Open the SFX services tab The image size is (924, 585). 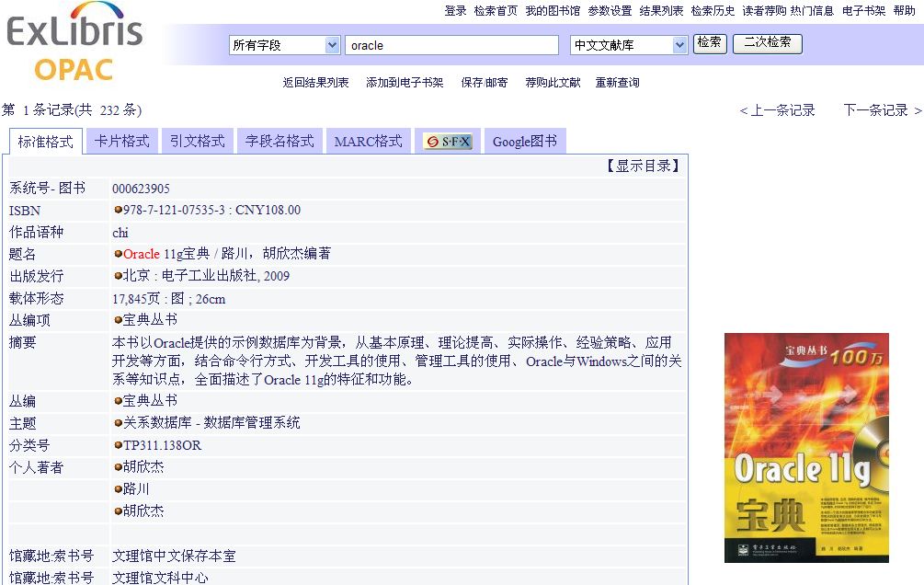tap(449, 142)
